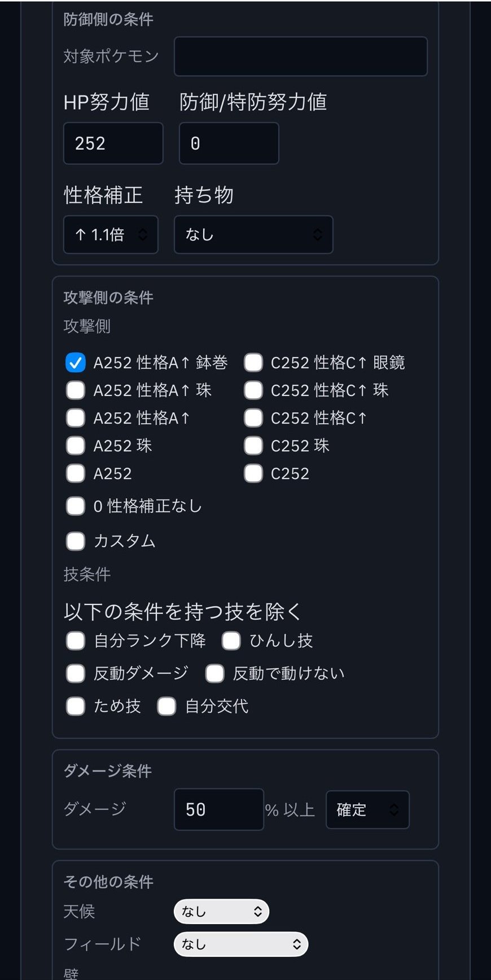Screen dimensions: 491x980
Task: Enable the C252 性格C↑ 眼鏡 checkbox
Action: coord(253,363)
